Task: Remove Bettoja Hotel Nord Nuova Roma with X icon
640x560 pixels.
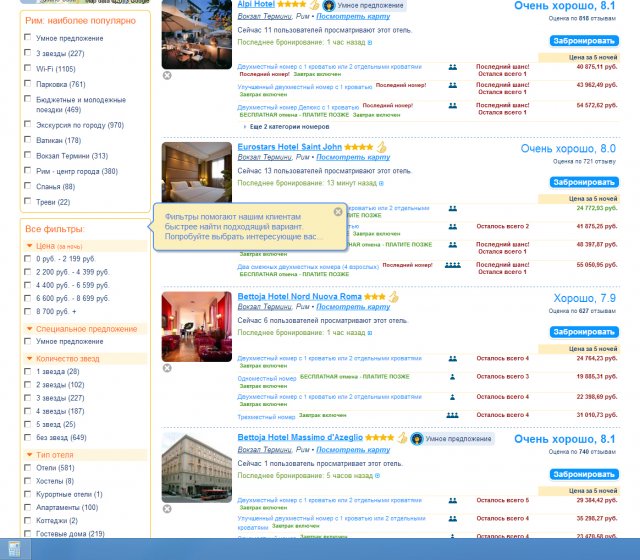Action: click(167, 368)
